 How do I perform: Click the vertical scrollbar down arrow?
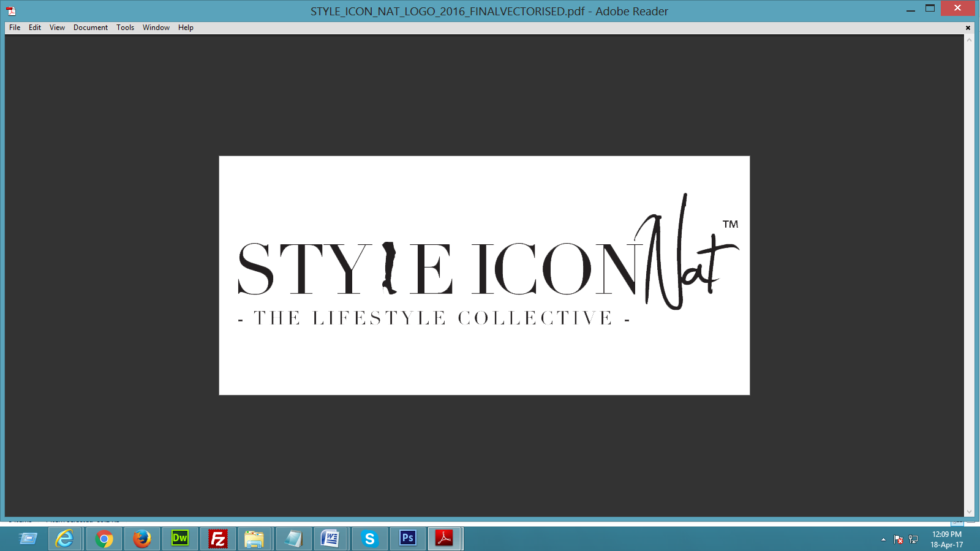pyautogui.click(x=969, y=512)
